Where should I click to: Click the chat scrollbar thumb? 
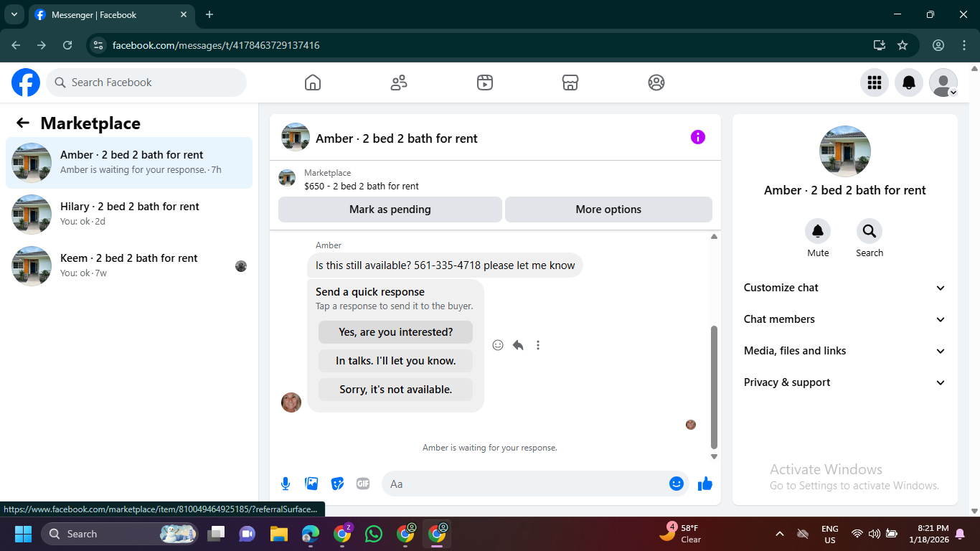[714, 387]
